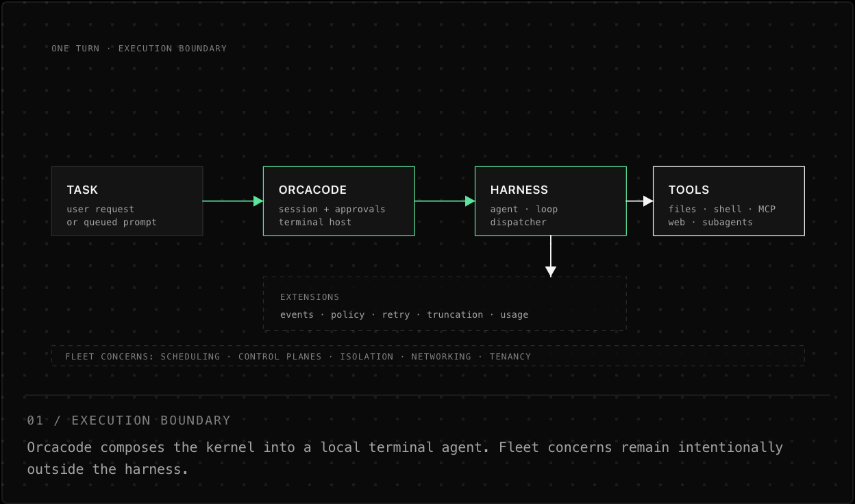Click 'session + approvals' text
The image size is (855, 504).
pyautogui.click(x=332, y=209)
